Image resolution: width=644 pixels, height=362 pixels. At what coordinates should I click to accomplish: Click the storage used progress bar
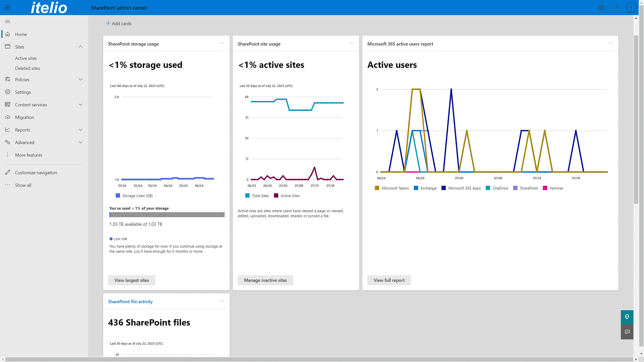[167, 215]
